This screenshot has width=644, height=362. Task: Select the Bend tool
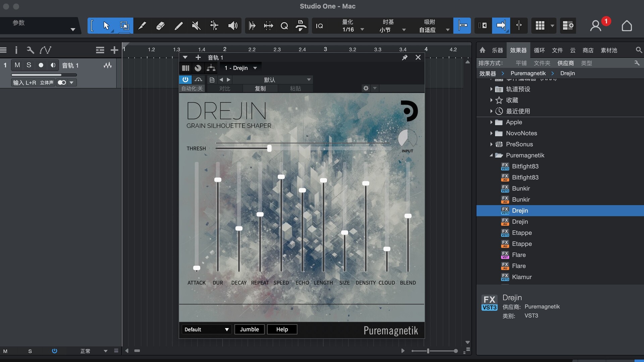point(214,26)
